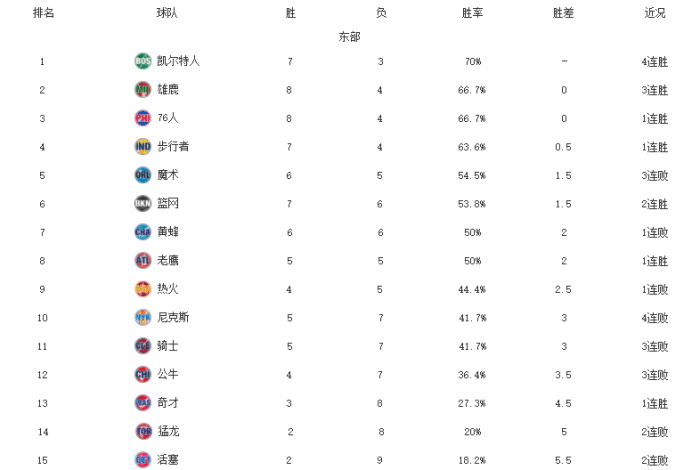Click the Nets (篮网) team logo
The height and width of the screenshot is (470, 700).
click(x=142, y=204)
